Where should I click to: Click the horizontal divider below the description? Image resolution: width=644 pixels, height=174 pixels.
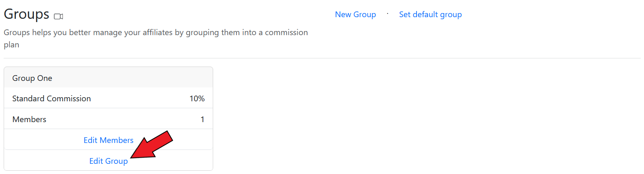click(322, 58)
